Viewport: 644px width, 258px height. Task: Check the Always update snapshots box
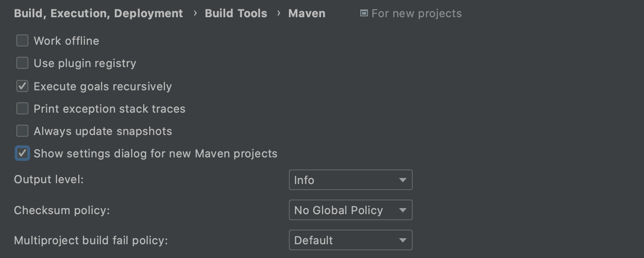pyautogui.click(x=22, y=131)
